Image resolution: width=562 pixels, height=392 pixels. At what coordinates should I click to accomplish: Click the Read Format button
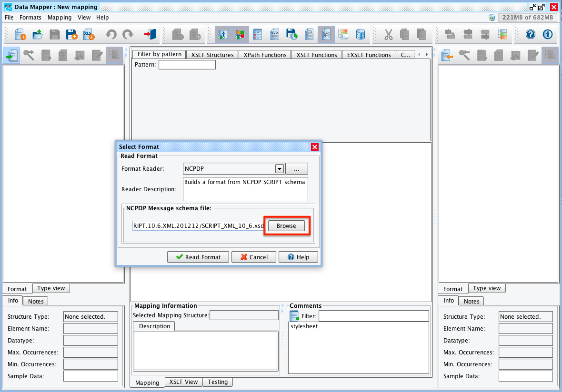(x=198, y=257)
